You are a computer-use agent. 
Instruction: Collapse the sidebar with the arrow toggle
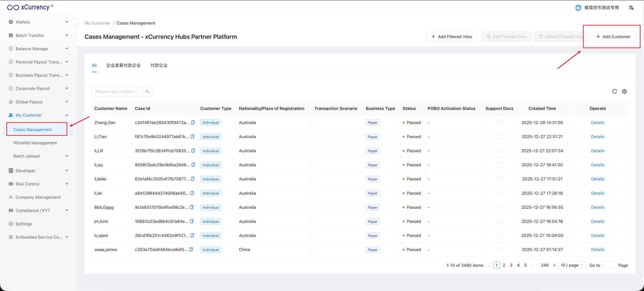[78, 24]
